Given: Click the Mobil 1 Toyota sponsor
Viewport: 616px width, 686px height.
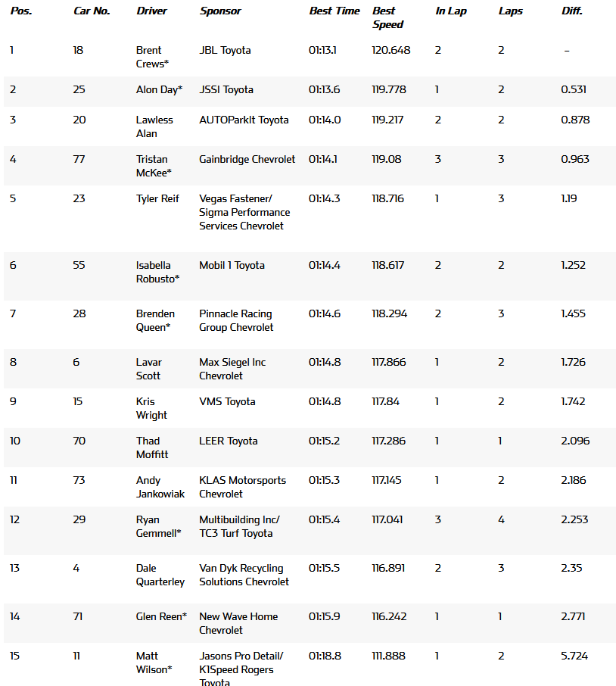Looking at the screenshot, I should coord(232,265).
